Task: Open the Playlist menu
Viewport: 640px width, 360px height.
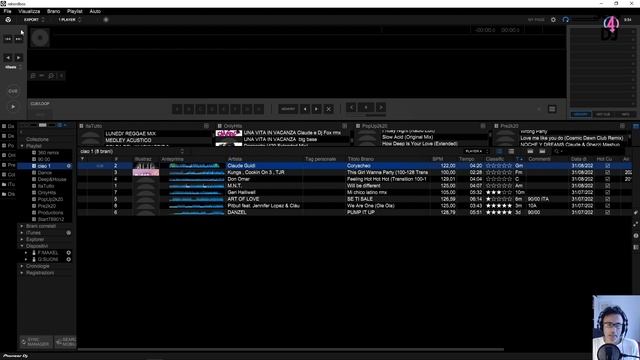Action: (75, 11)
